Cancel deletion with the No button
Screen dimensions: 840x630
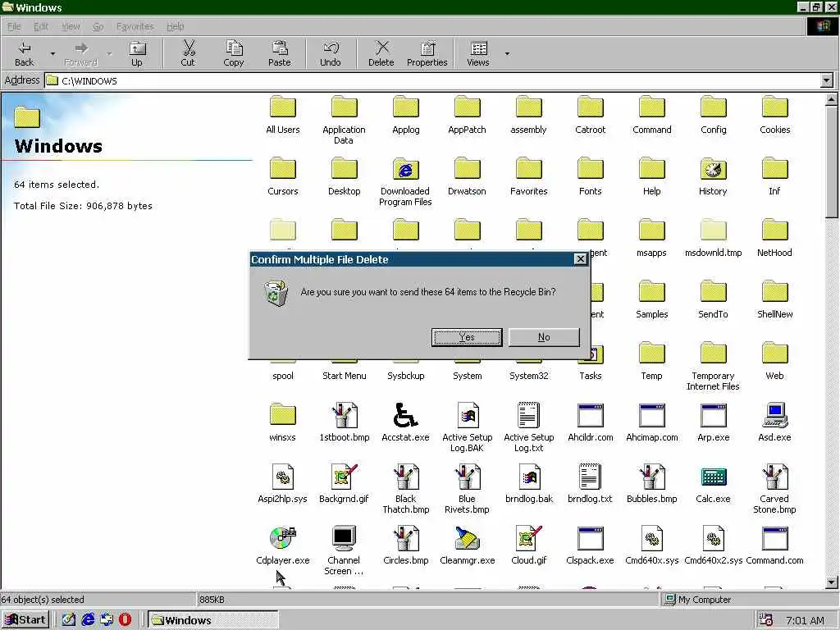pyautogui.click(x=544, y=337)
